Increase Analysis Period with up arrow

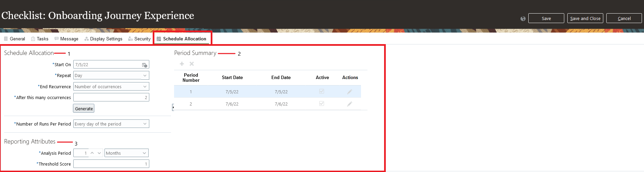pyautogui.click(x=92, y=153)
